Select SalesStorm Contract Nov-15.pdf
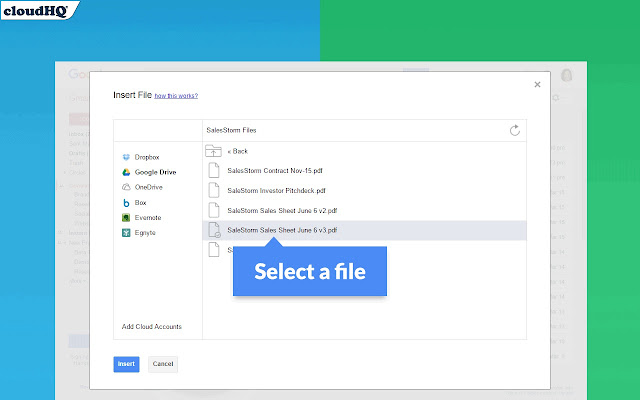 (275, 171)
